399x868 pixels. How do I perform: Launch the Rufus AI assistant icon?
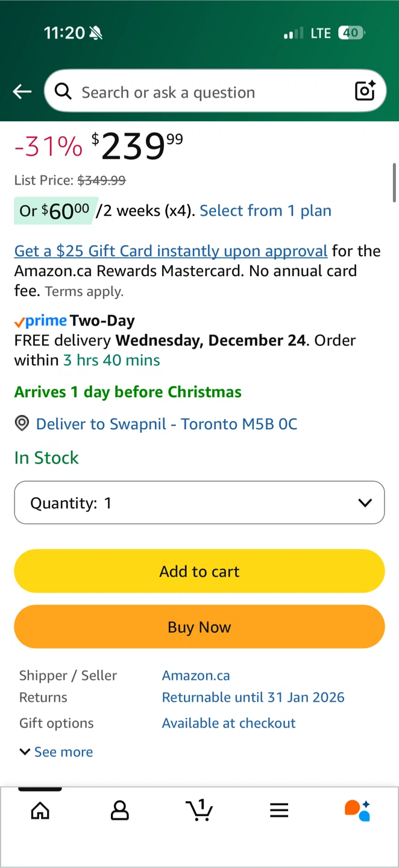point(357,811)
